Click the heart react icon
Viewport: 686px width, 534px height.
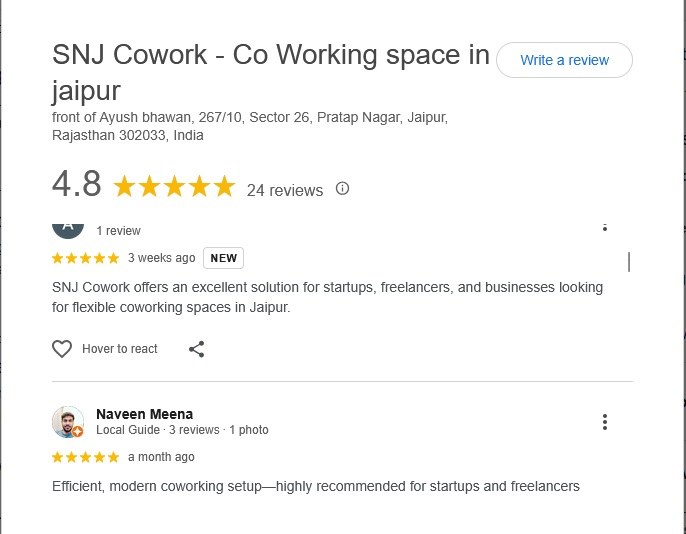click(62, 349)
